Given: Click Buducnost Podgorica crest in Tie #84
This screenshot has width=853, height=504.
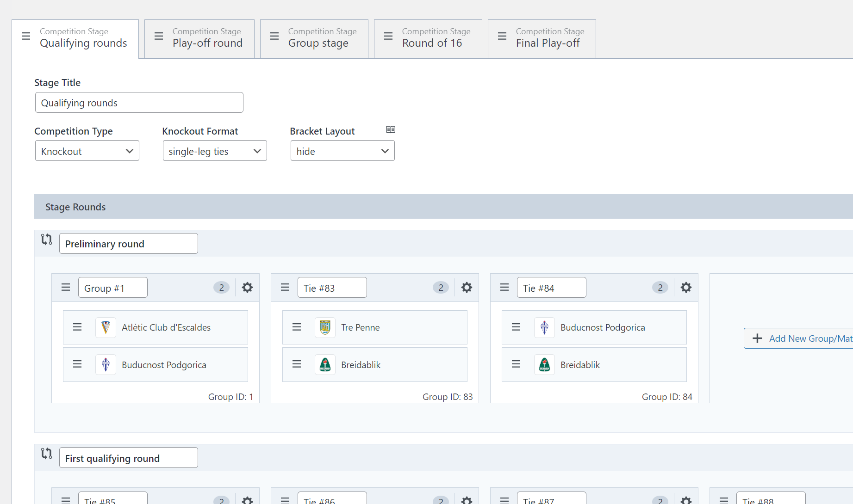Looking at the screenshot, I should [x=544, y=327].
